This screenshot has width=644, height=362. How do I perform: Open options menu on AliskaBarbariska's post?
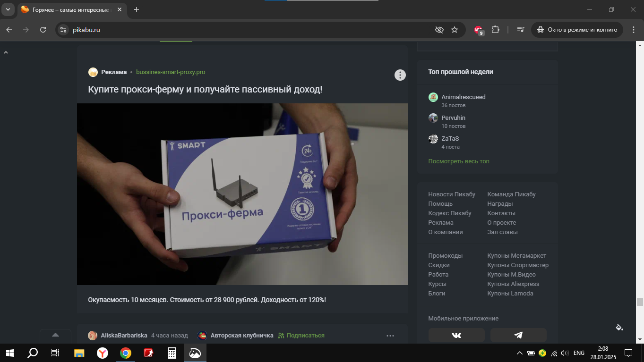pyautogui.click(x=390, y=336)
